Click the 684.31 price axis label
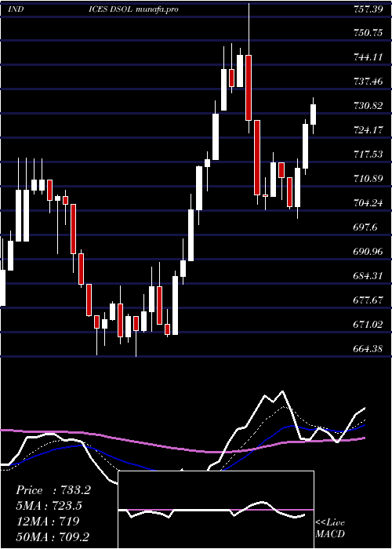This screenshot has width=392, height=549. coord(366,276)
